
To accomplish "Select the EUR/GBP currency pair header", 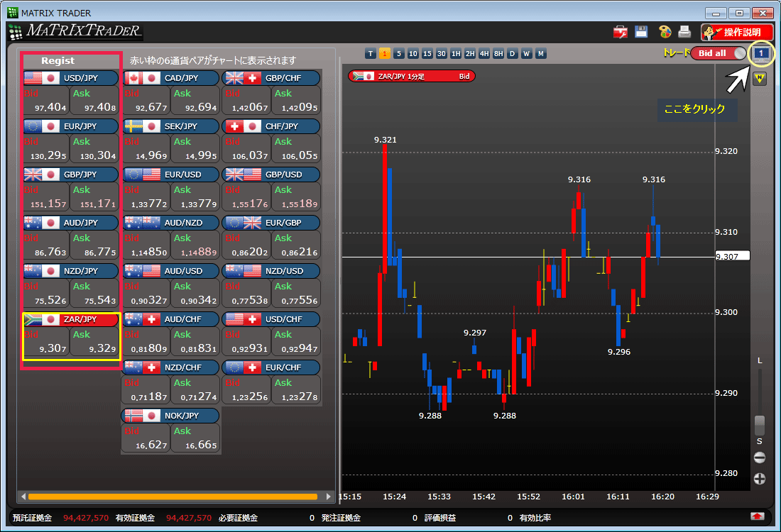I will (x=271, y=223).
